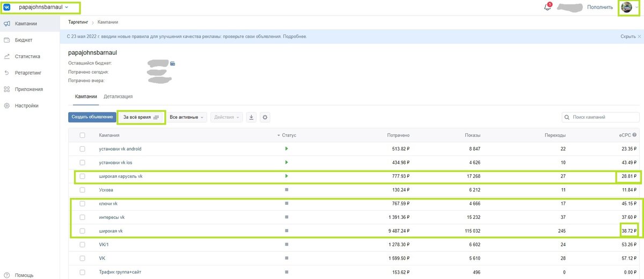Open the table columns gear icon
Viewport: 644px width, 279px height.
pos(265,117)
